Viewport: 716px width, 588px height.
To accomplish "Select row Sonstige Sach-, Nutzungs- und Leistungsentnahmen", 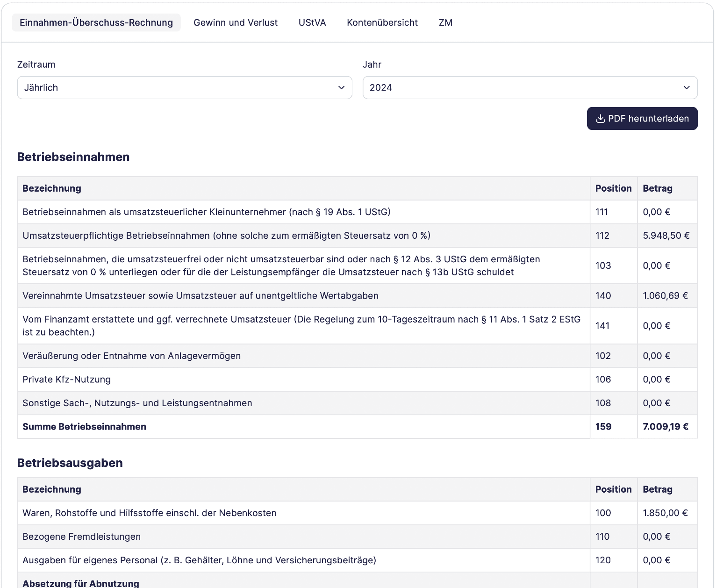I will [x=358, y=403].
